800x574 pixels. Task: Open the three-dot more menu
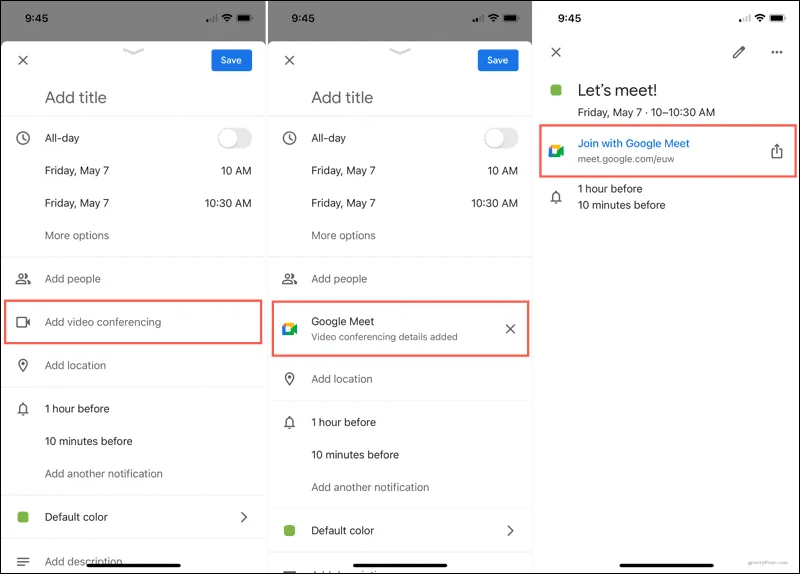777,52
